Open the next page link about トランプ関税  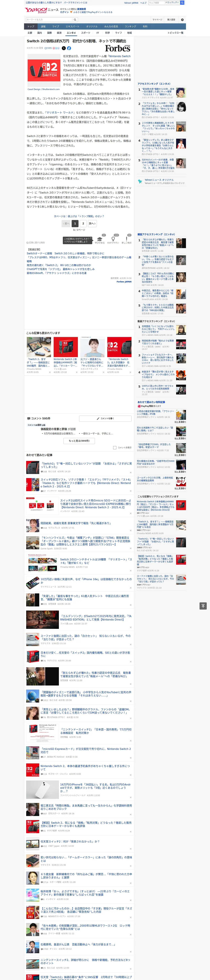pos(79,216)
